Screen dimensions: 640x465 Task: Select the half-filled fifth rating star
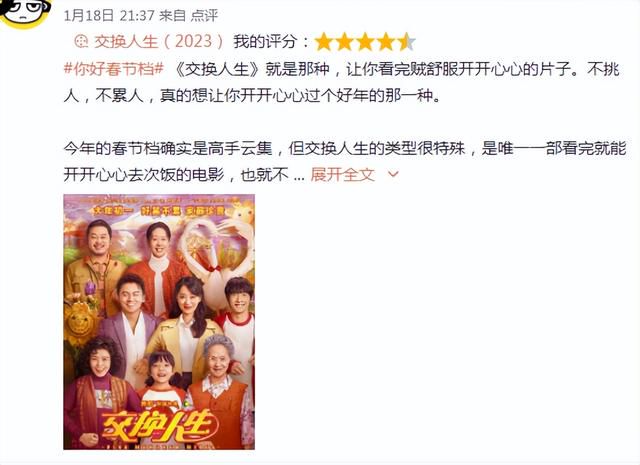pos(407,42)
